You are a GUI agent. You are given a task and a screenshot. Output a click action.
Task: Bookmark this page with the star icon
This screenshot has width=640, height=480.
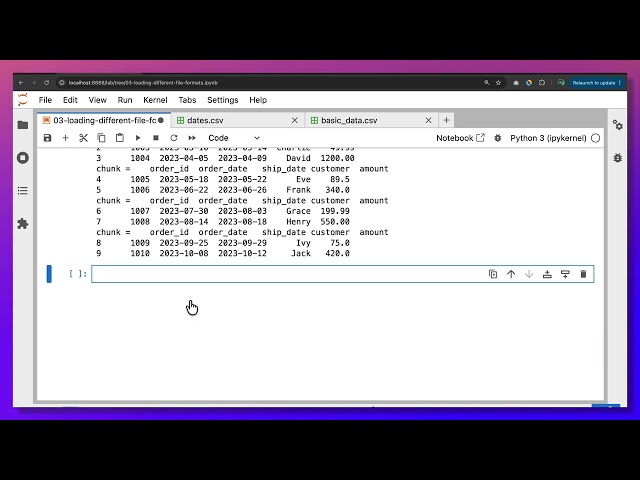[x=498, y=83]
